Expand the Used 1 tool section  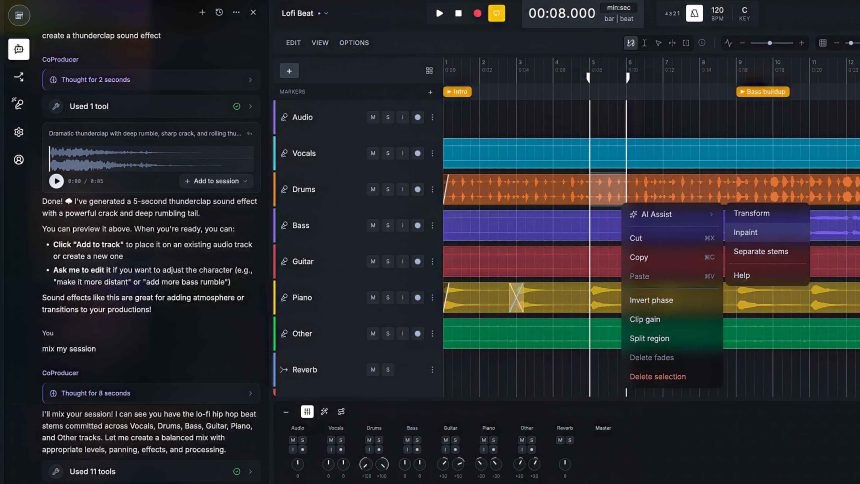pyautogui.click(x=151, y=106)
